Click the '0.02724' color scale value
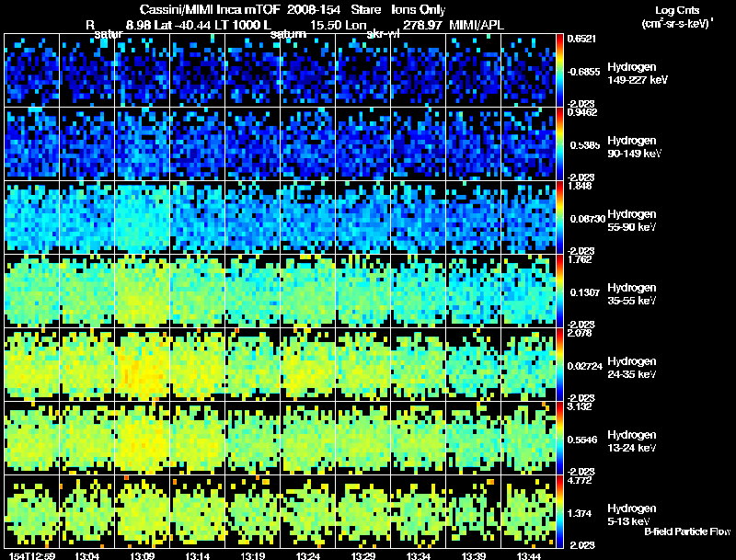Screen dimensions: 736x560 (585, 366)
